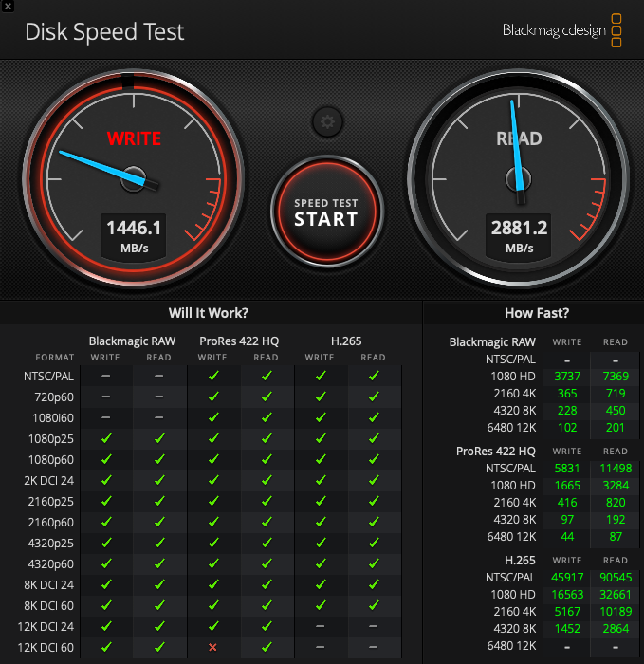The height and width of the screenshot is (664, 644).
Task: Click the H.265 NTSC/PAL write value 45917
Action: click(567, 577)
